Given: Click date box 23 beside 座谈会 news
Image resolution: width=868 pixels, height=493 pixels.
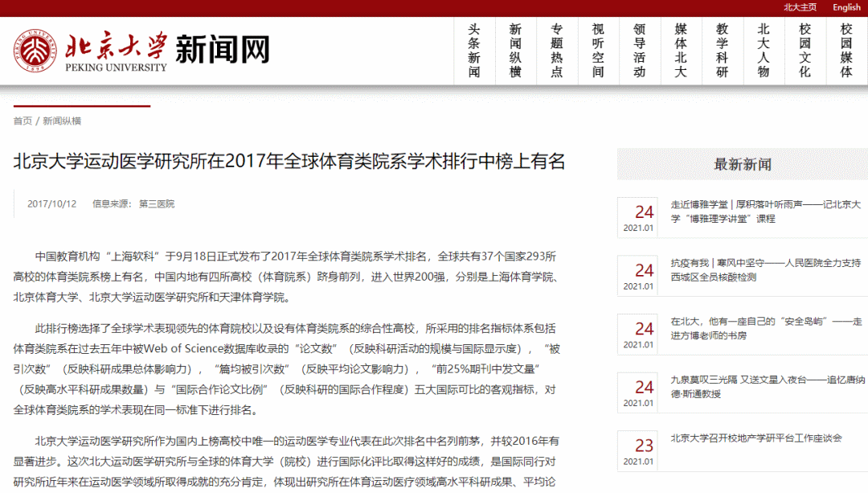Looking at the screenshot, I should [637, 451].
